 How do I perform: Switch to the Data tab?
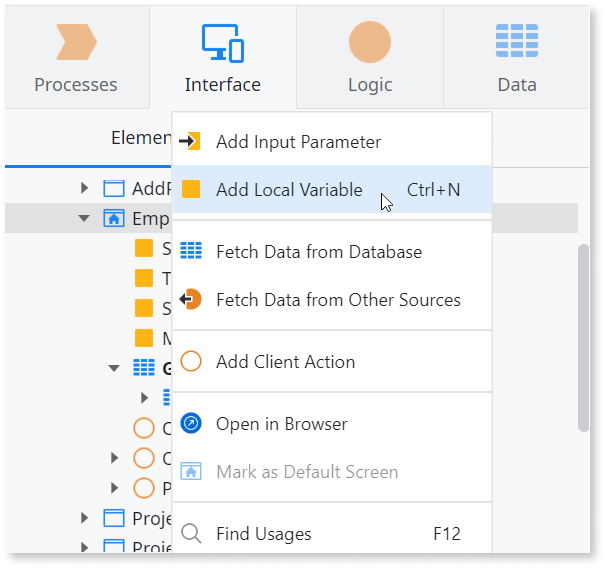[517, 58]
